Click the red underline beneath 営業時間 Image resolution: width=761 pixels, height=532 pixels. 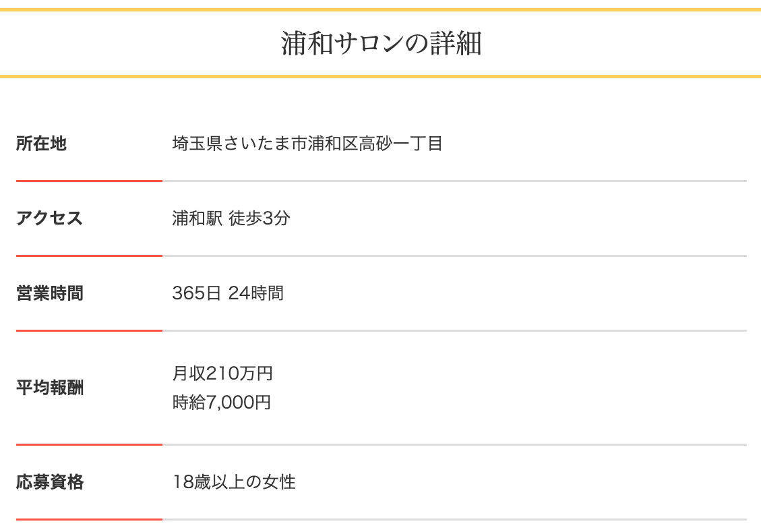tap(89, 330)
